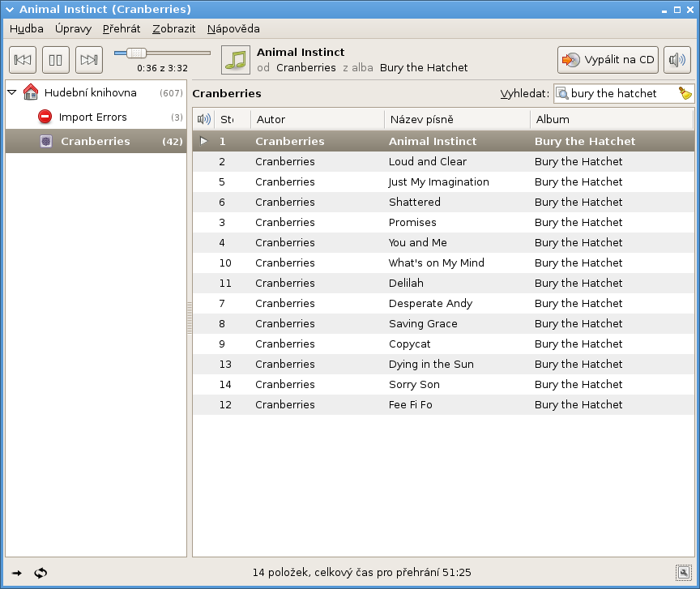The height and width of the screenshot is (589, 700).
Task: Open the Hudba menu
Action: click(27, 29)
